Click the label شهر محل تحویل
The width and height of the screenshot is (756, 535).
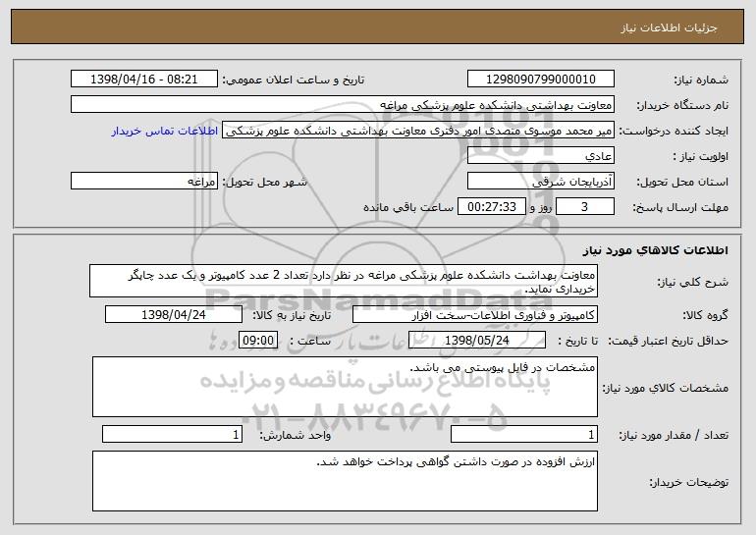[x=264, y=183]
